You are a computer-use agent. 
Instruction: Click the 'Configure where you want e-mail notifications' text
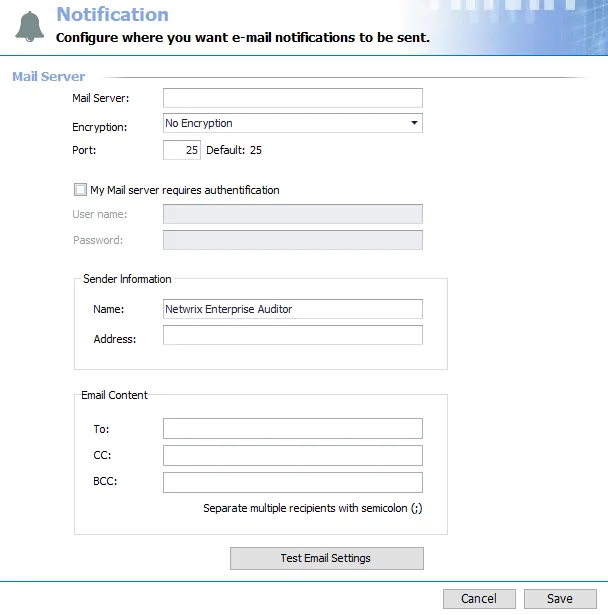243,38
